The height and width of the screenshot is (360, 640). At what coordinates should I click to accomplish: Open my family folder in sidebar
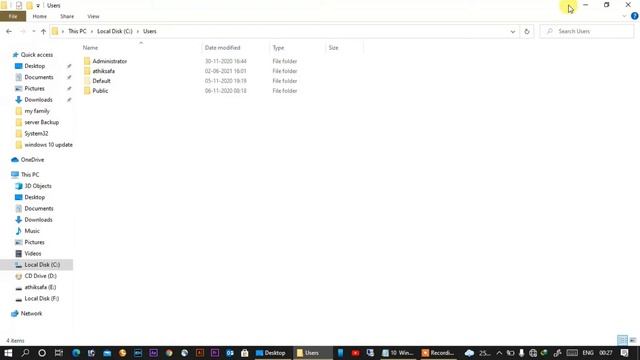[37, 111]
